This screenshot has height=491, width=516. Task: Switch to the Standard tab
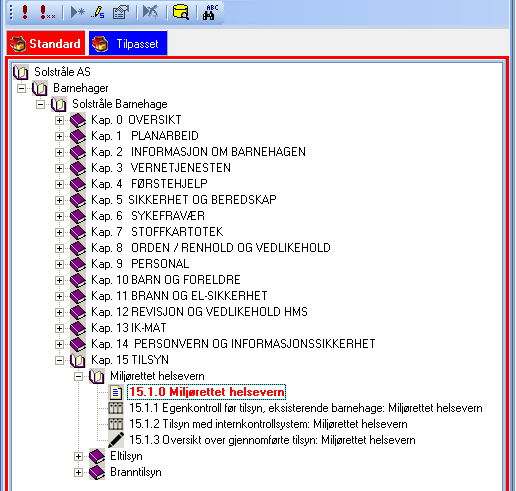[x=46, y=43]
